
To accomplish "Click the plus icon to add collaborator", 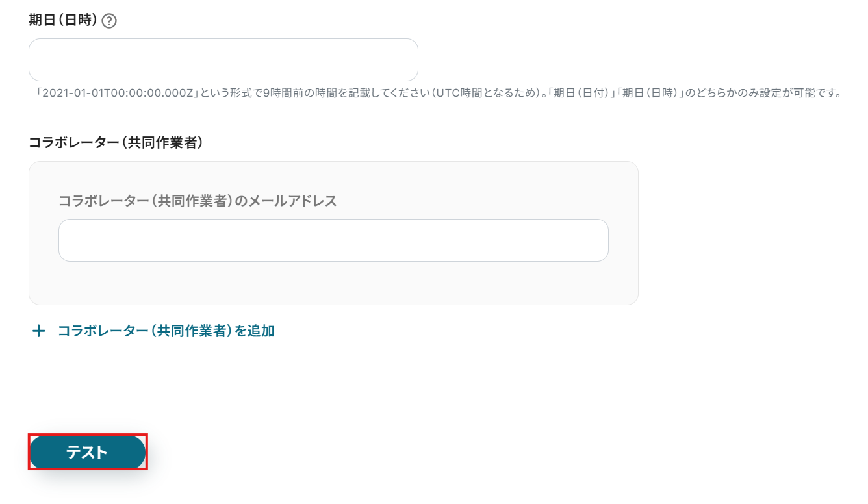I will pos(39,331).
